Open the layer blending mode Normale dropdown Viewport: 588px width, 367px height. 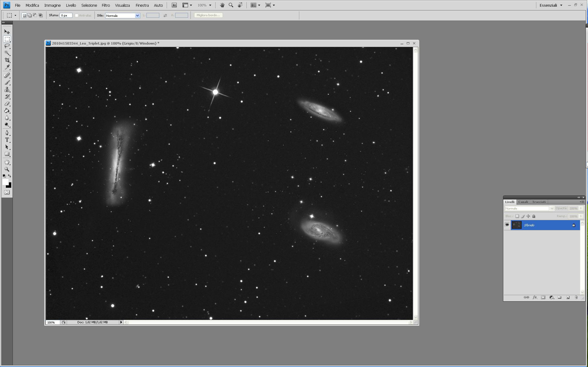click(529, 209)
